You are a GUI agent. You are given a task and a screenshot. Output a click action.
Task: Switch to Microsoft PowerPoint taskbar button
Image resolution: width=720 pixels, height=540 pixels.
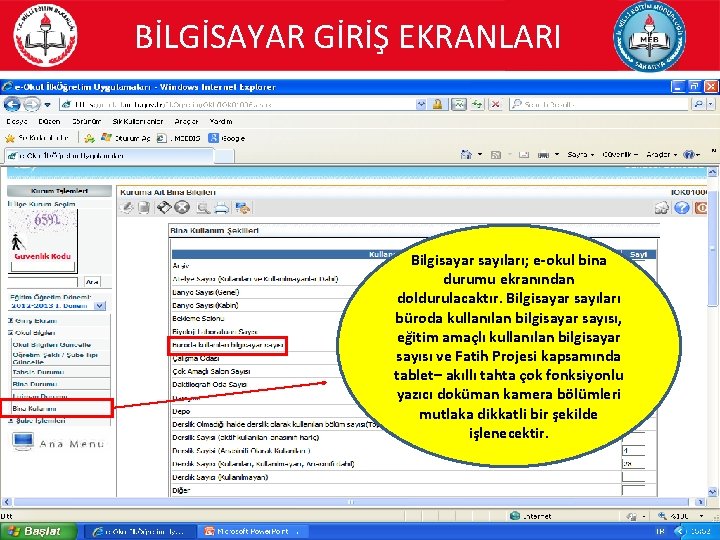(252, 532)
